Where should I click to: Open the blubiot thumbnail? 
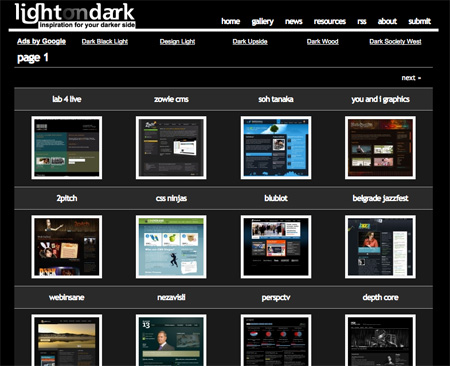coord(276,247)
